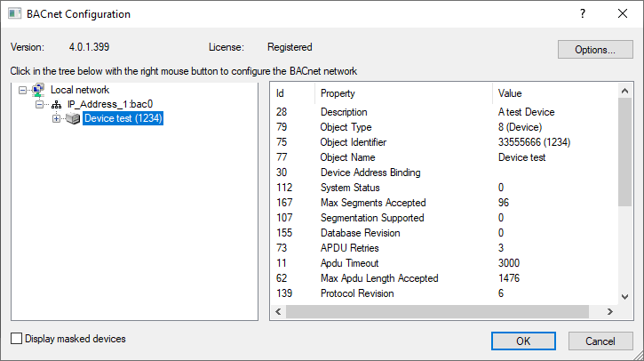
Task: Select the Local network tree label
Action: pos(80,90)
